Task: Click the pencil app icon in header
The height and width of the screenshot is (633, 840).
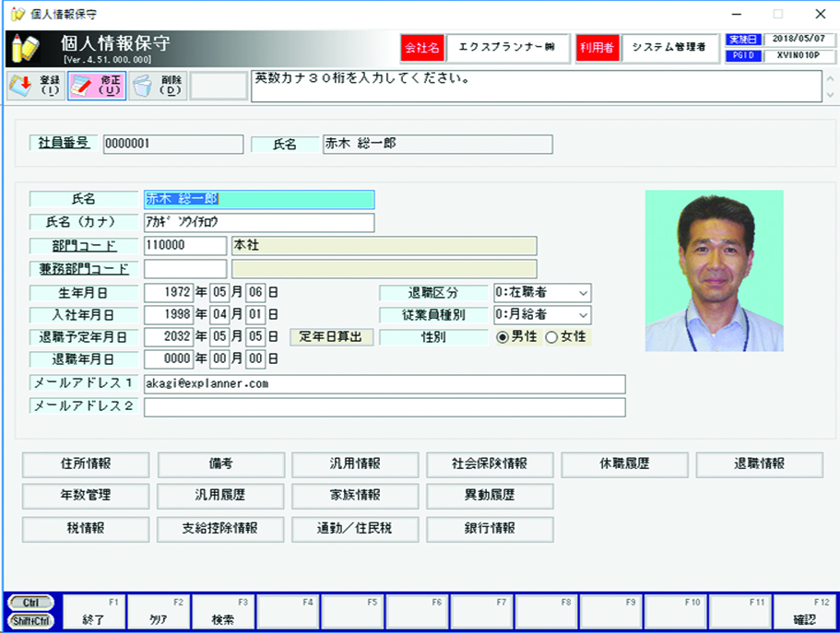Action: click(26, 48)
